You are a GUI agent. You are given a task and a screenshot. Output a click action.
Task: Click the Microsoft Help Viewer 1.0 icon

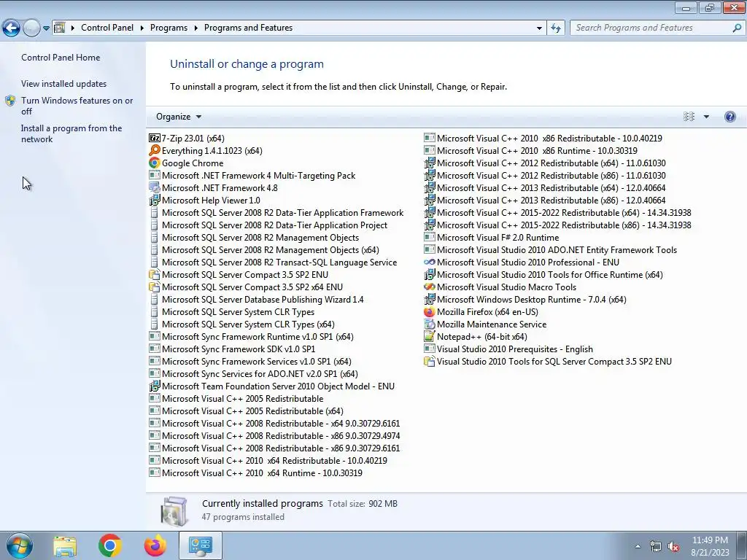155,201
